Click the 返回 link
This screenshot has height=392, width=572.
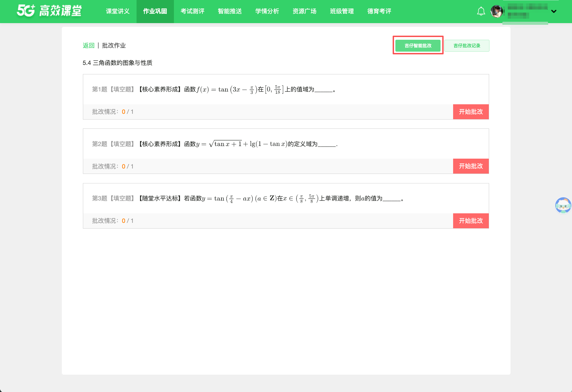point(89,46)
